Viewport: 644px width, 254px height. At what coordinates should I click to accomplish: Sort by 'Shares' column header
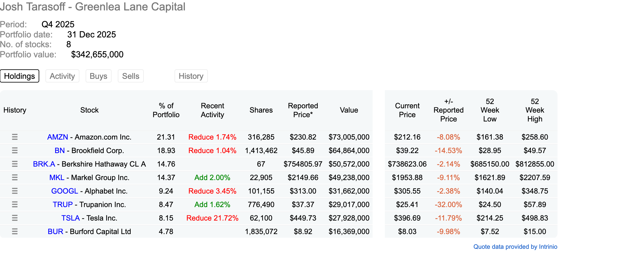261,110
